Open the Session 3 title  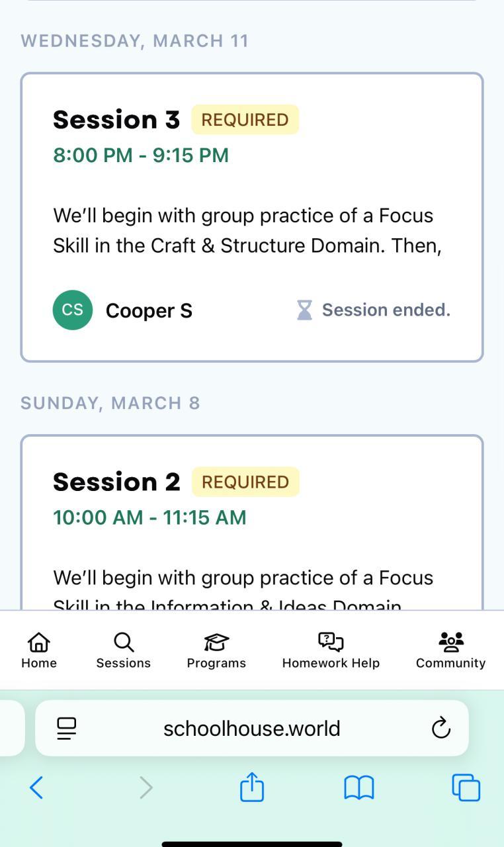tap(116, 120)
